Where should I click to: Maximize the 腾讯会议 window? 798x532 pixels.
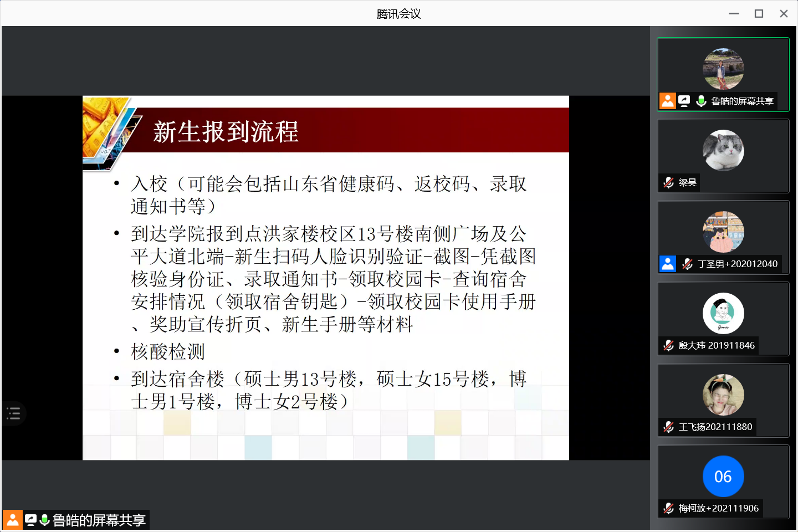coord(759,13)
